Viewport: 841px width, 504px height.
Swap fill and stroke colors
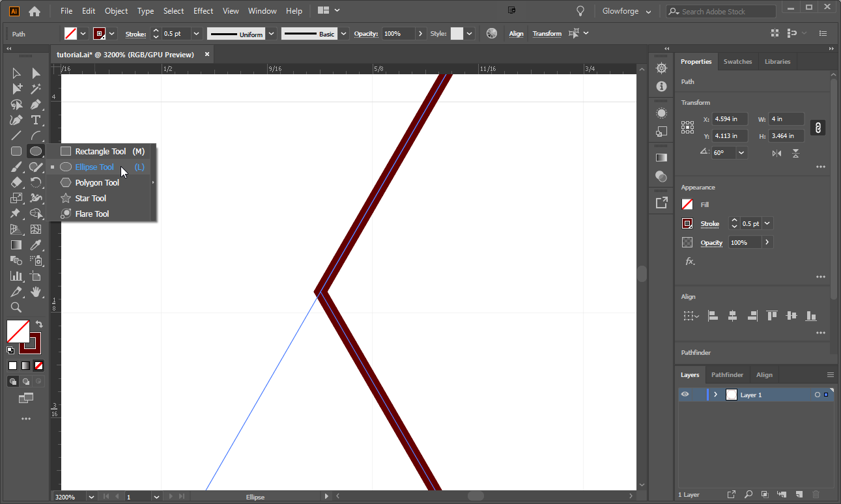point(38,324)
